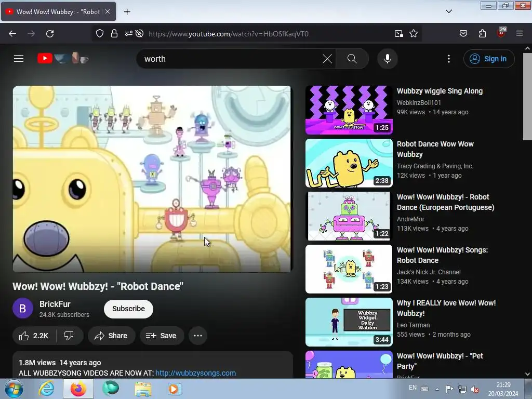Click on the Robot Dance video player

tap(152, 179)
